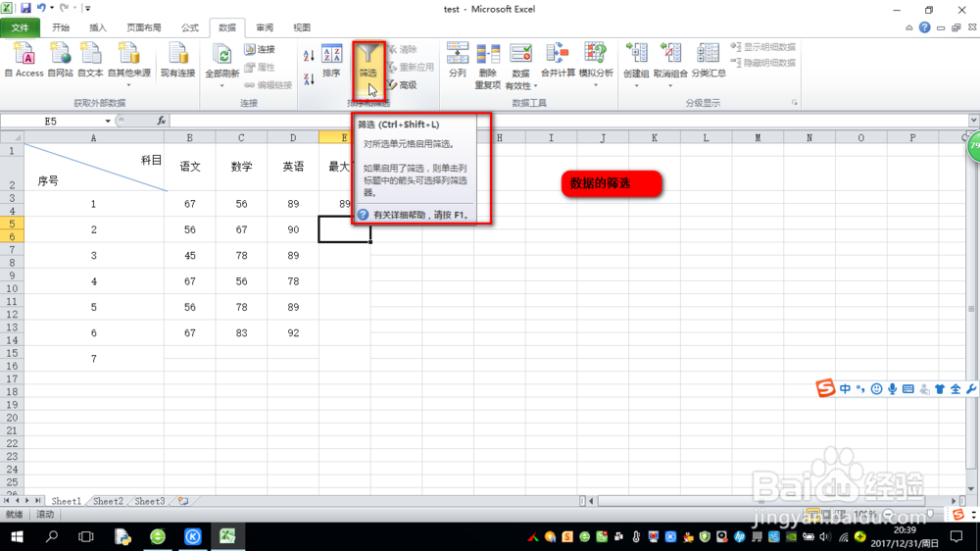
Task: Click the save icon in quick access toolbar
Action: [x=25, y=8]
